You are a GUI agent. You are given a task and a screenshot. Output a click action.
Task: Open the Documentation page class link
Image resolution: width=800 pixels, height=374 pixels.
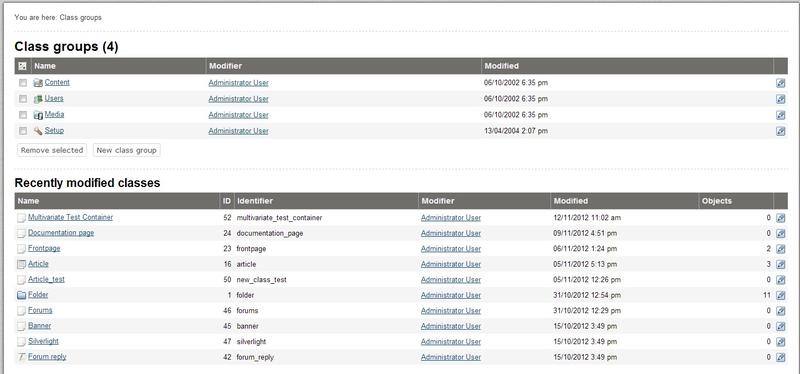[x=61, y=233]
